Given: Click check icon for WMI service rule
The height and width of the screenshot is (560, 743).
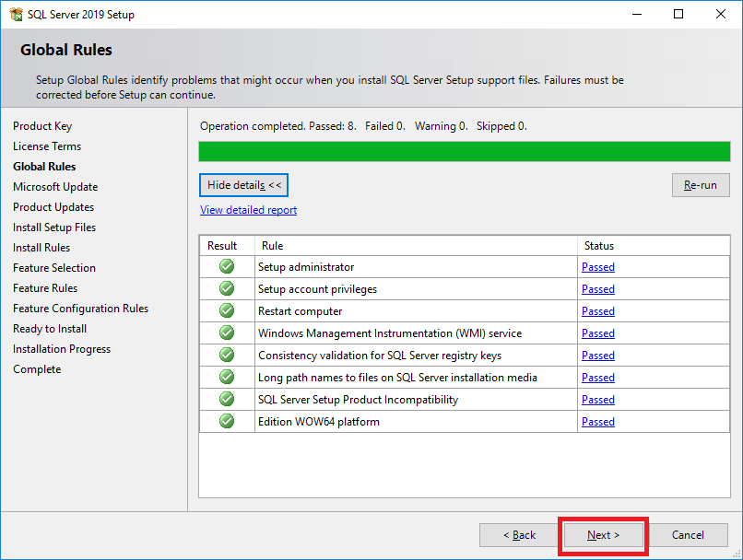Looking at the screenshot, I should (227, 332).
